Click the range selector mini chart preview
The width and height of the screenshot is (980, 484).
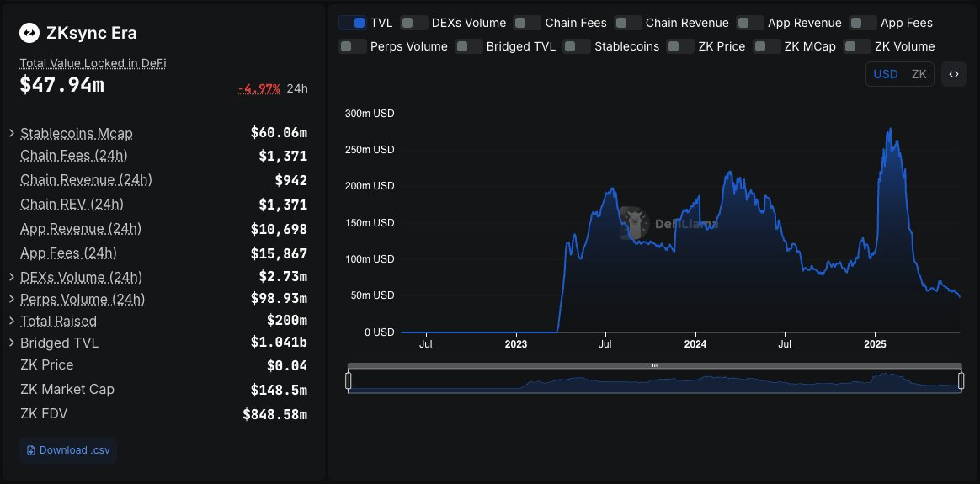pyautogui.click(x=654, y=382)
